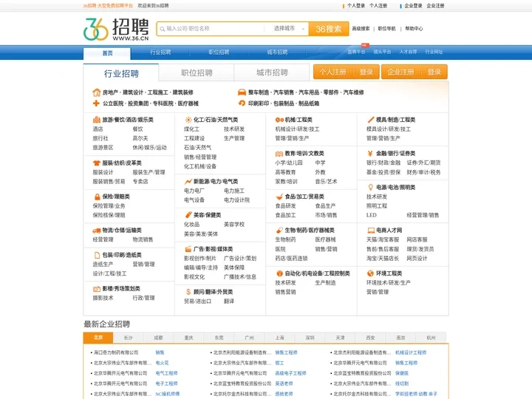
Task: Select the 北京 city tab
Action: coord(98,338)
